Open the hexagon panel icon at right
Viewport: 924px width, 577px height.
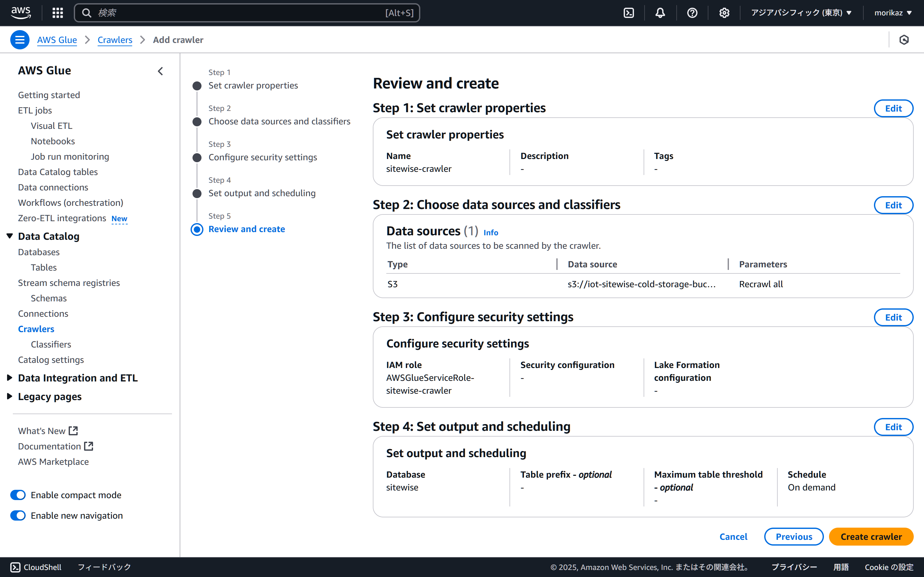(904, 40)
